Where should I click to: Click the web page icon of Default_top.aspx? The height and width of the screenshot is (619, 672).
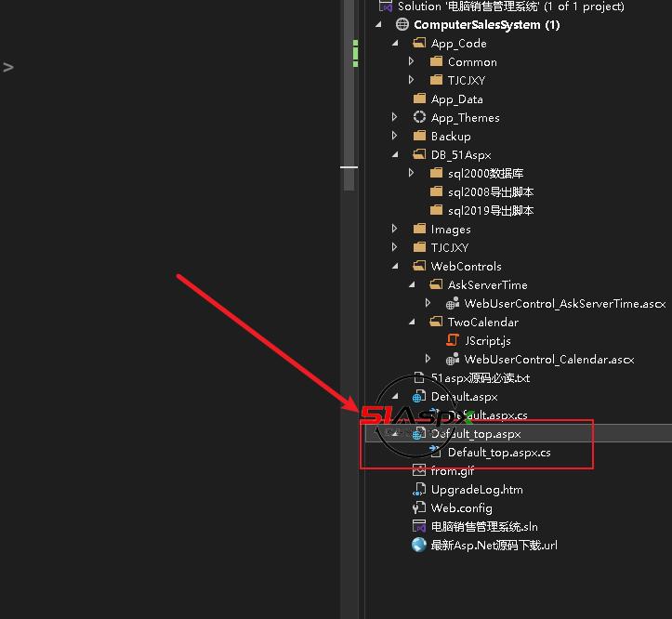tap(419, 433)
